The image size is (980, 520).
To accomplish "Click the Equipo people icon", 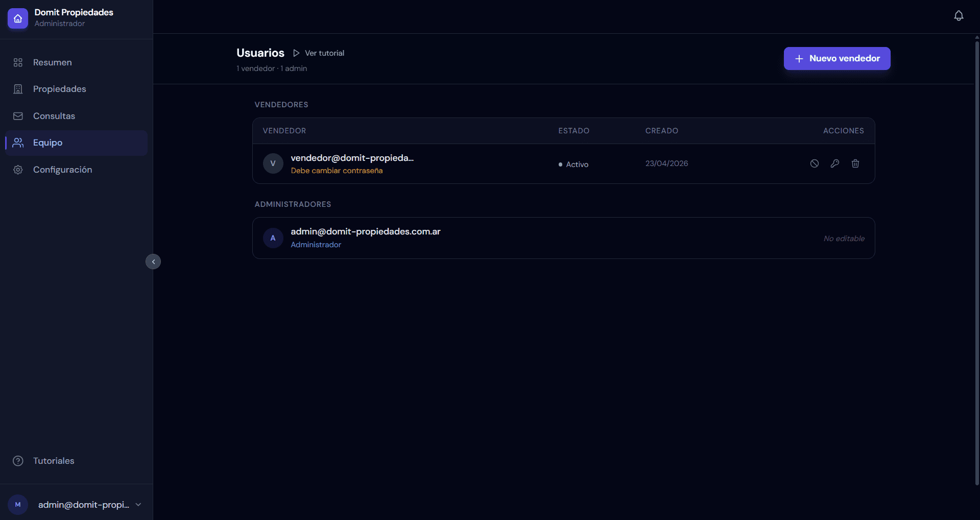I will pos(18,143).
